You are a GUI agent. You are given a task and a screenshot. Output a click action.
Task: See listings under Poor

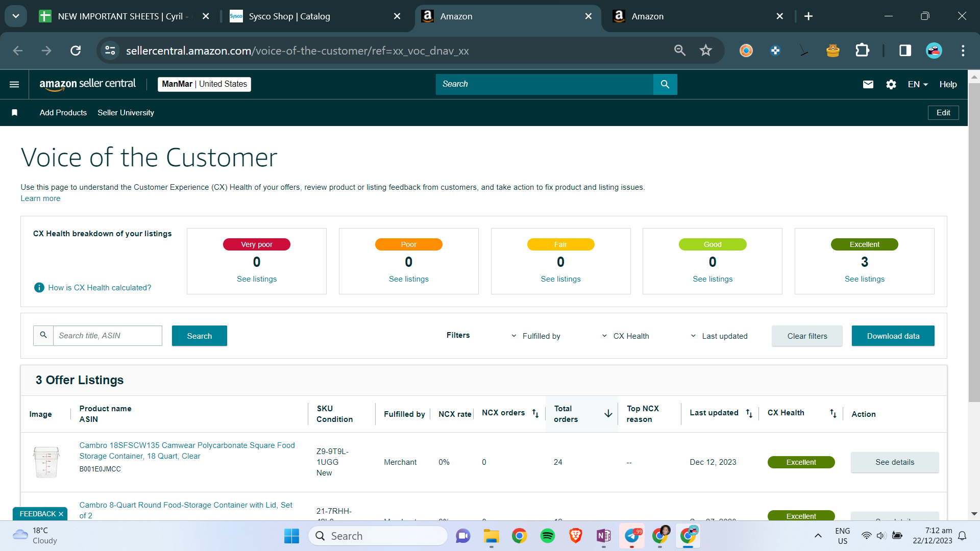409,279
